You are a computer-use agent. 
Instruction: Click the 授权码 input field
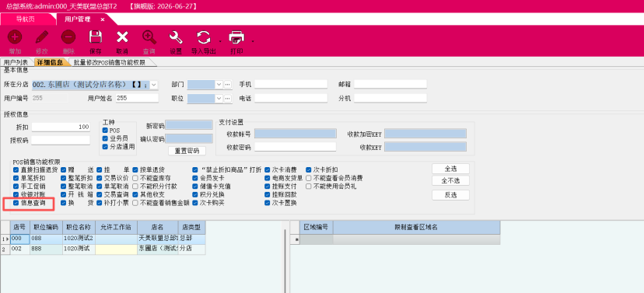(x=61, y=140)
